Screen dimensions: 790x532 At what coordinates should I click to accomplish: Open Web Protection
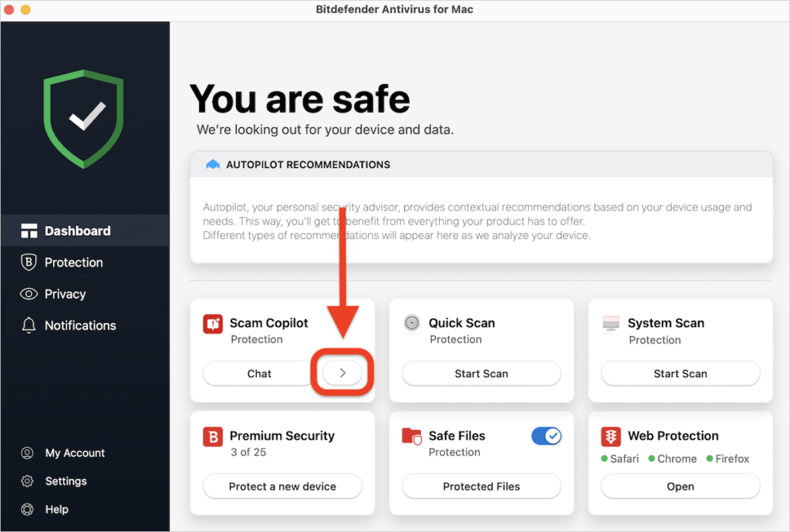pos(680,487)
